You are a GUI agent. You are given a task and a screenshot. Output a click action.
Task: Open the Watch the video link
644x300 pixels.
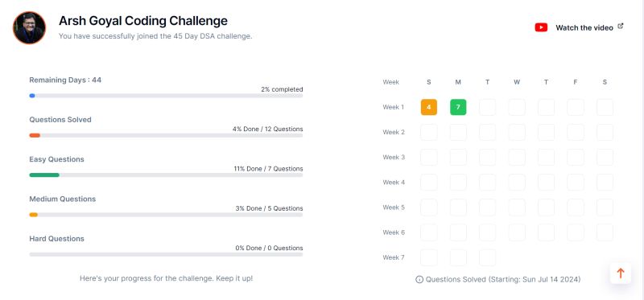click(x=584, y=27)
